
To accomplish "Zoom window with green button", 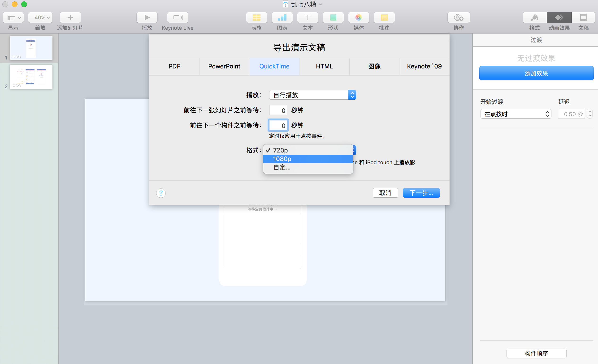I will click(x=24, y=4).
